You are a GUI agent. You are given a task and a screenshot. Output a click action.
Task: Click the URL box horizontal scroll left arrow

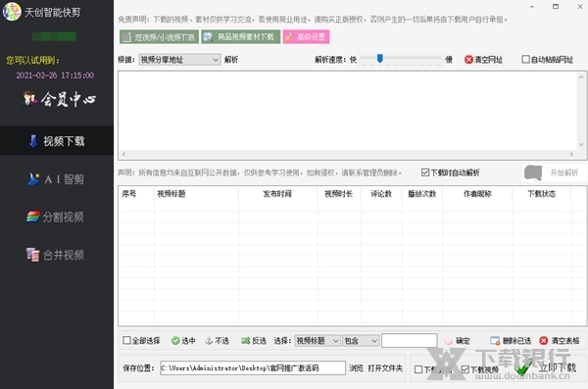tap(123, 154)
